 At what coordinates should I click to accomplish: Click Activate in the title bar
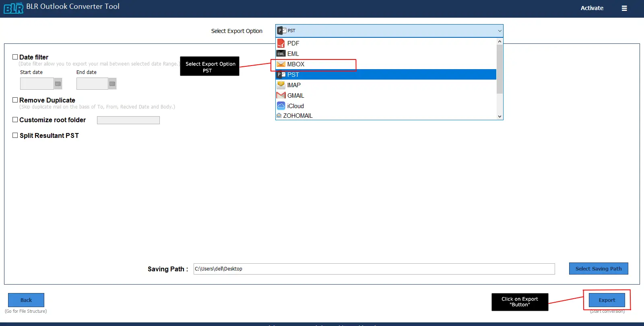[592, 8]
